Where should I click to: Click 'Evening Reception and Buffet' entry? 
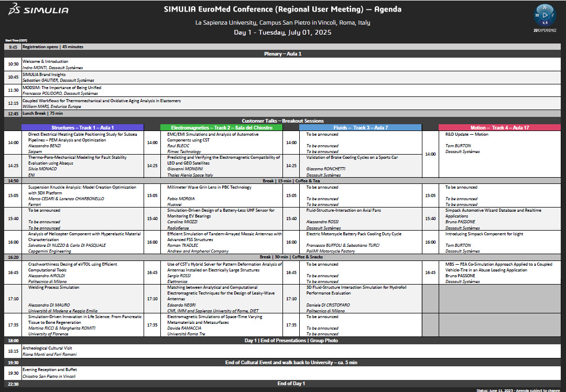49,369
